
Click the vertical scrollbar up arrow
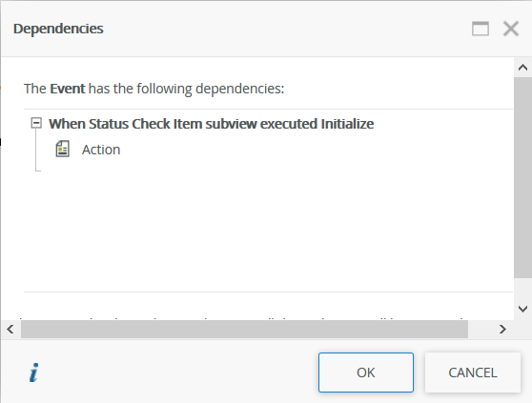(x=522, y=68)
